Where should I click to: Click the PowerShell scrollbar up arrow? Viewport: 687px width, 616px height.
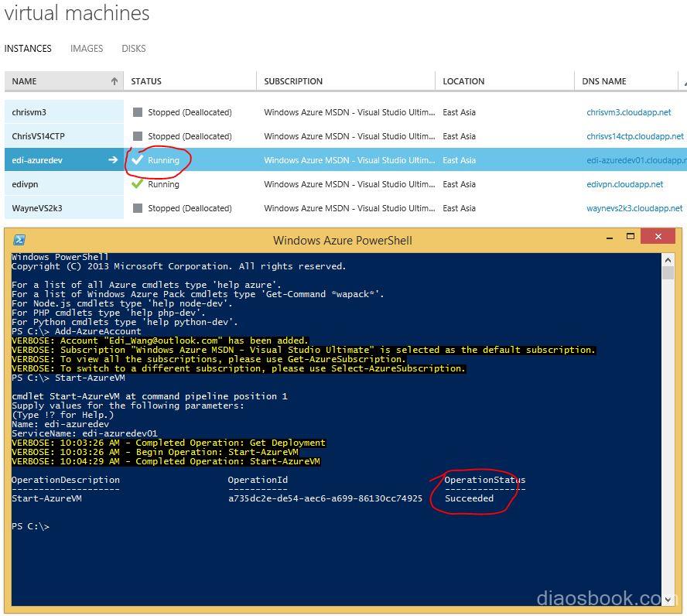click(668, 260)
